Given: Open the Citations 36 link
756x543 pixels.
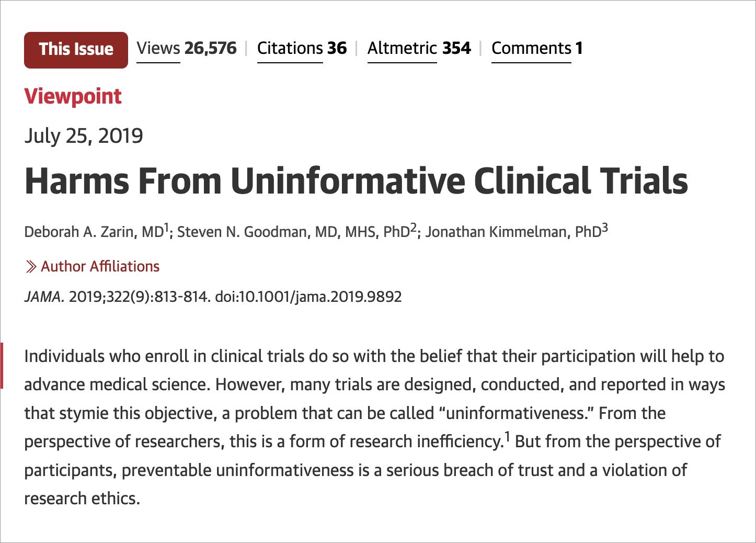Looking at the screenshot, I should (x=301, y=48).
